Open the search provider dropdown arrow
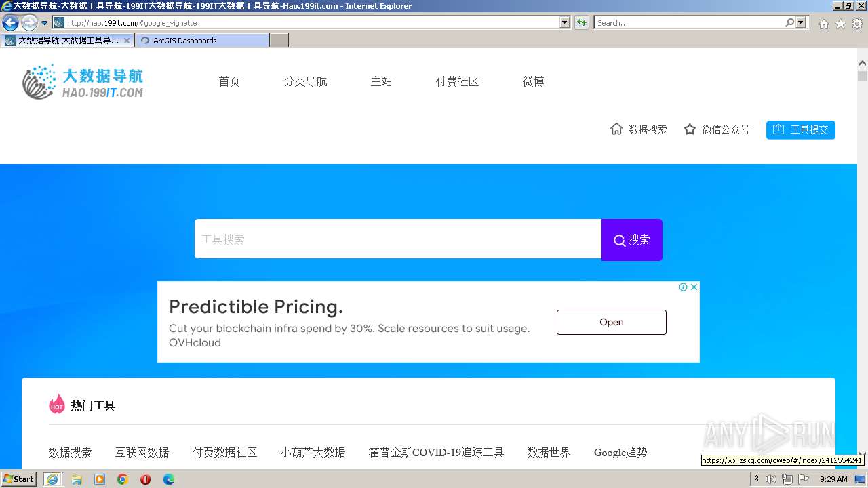The width and height of the screenshot is (868, 488). click(802, 23)
